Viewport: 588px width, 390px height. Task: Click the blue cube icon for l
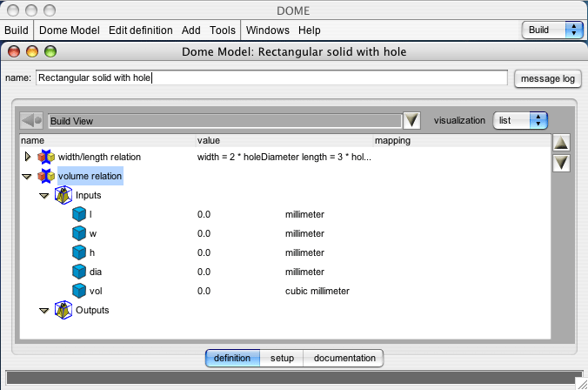tap(79, 214)
